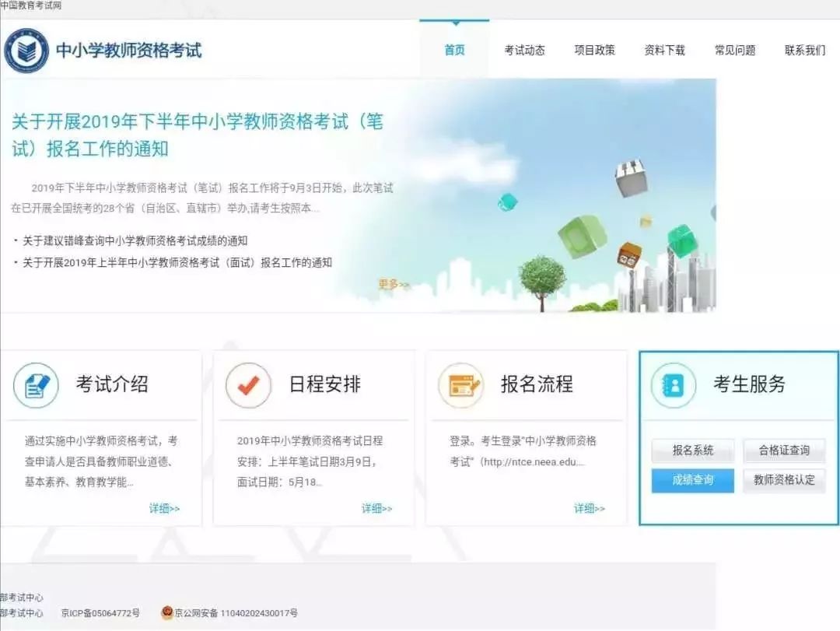
Task: Click the 日程安排 card heading
Action: tap(324, 384)
